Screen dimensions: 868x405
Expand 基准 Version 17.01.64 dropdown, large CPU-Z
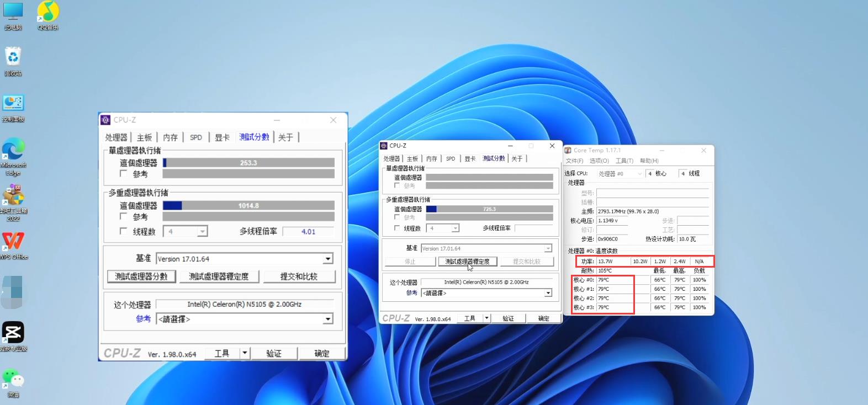(328, 259)
